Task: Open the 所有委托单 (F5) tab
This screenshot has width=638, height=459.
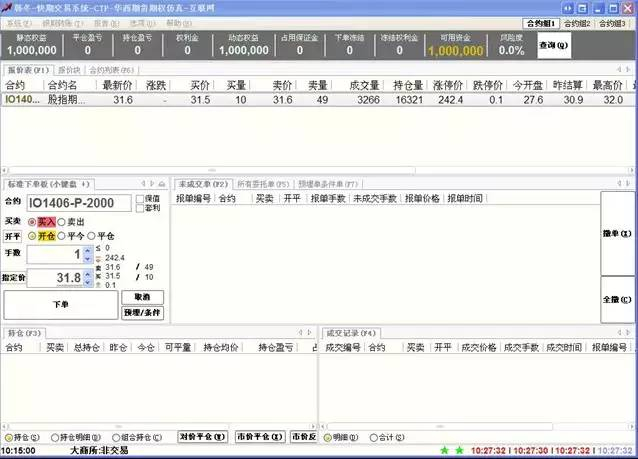Action: click(x=263, y=184)
